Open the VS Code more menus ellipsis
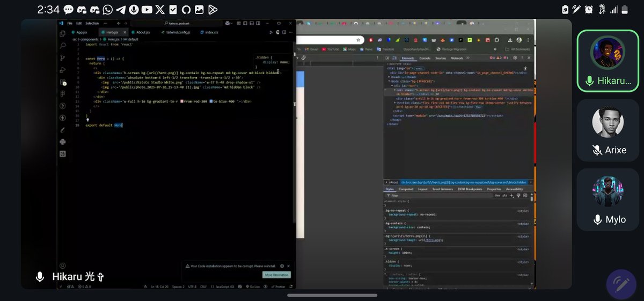Screen dimensions: 644x301 [105, 23]
